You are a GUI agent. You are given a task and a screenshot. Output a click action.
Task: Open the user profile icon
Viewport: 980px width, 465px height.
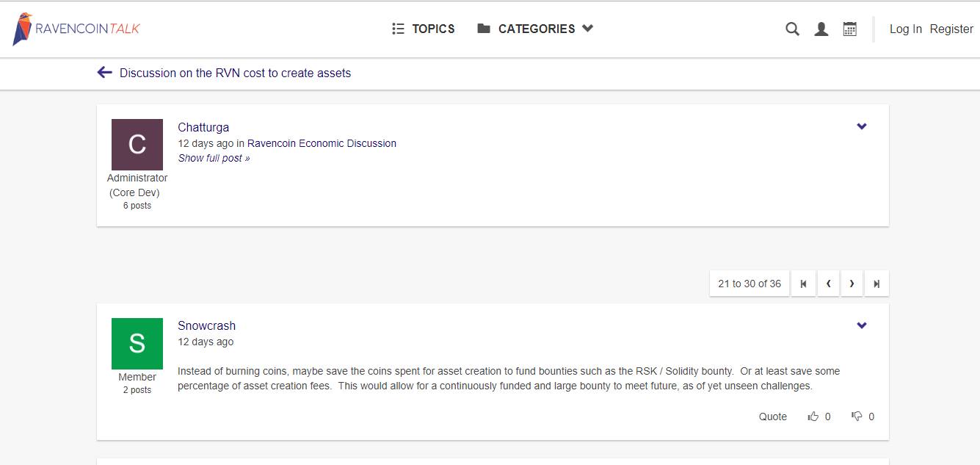pyautogui.click(x=821, y=29)
